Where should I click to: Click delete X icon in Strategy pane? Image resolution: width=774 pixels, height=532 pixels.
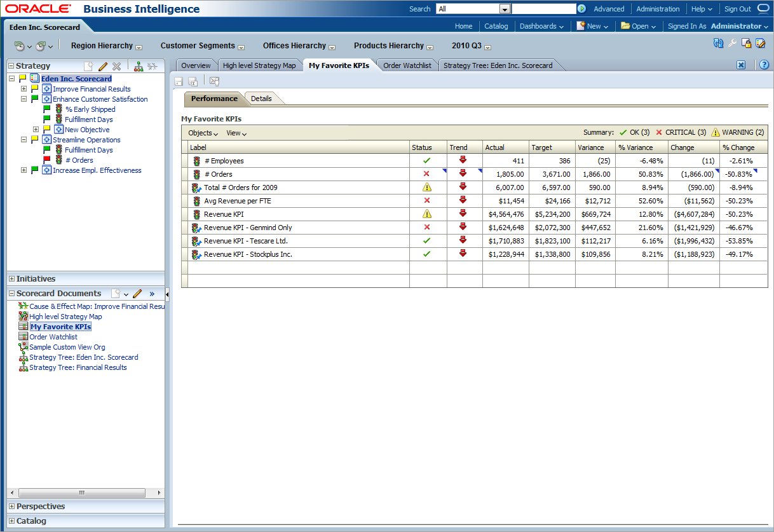(x=116, y=66)
